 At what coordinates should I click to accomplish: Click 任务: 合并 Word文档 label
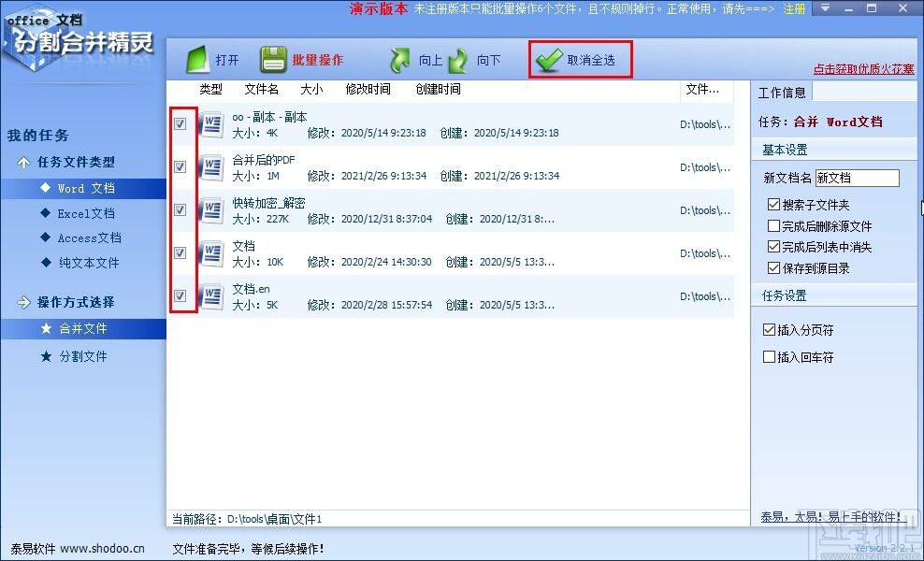[820, 122]
